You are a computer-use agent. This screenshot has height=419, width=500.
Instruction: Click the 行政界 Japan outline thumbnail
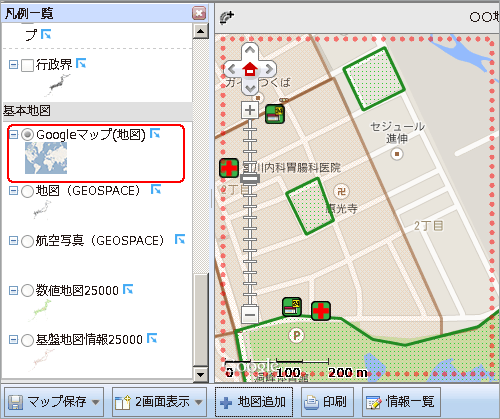tap(59, 85)
